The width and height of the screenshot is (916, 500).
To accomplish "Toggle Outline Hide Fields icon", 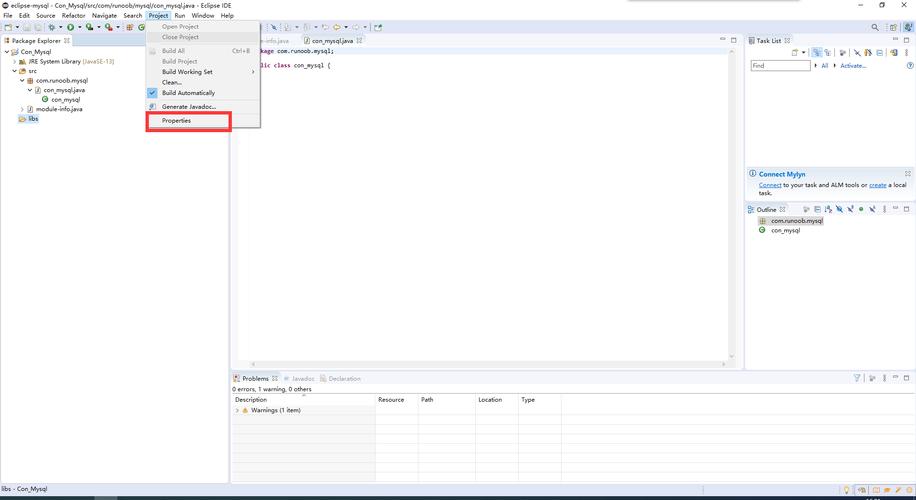I will pos(839,209).
